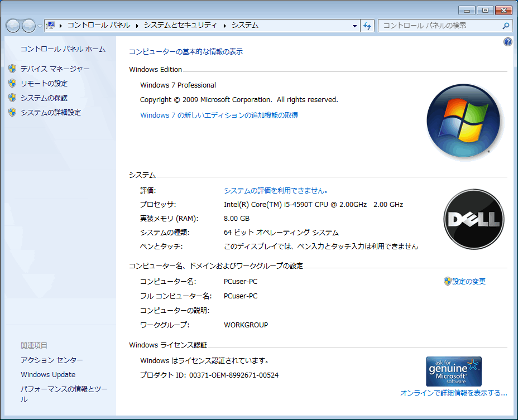The height and width of the screenshot is (420, 518).
Task: Click the Forward navigation arrow button
Action: tap(28, 26)
